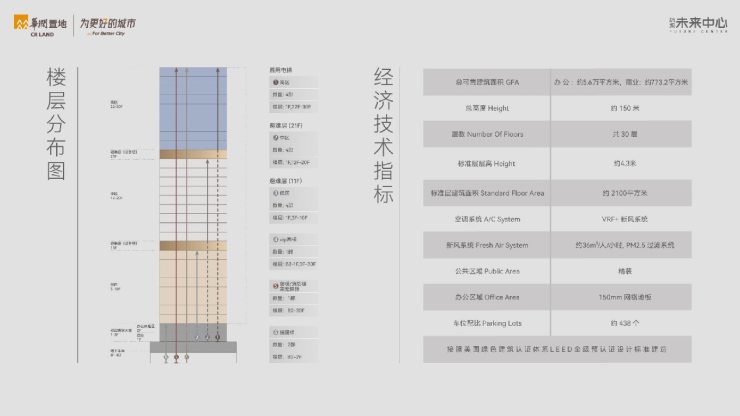740x416 pixels.
Task: Click the '约 438 个' value cell
Action: (621, 323)
